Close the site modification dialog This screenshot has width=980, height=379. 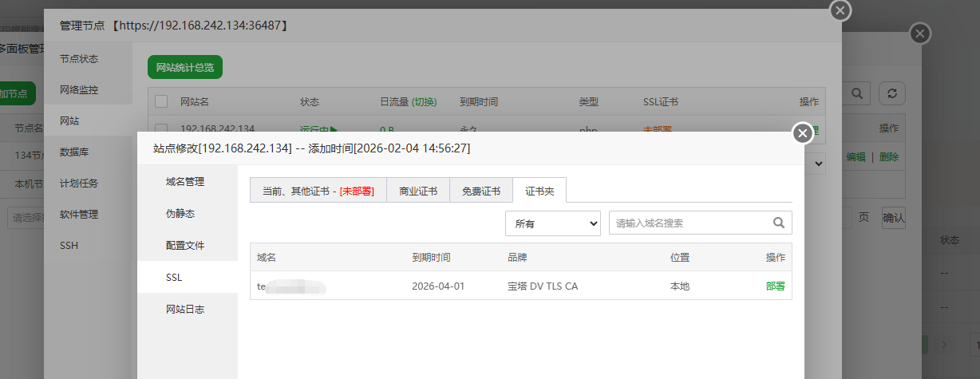point(803,133)
